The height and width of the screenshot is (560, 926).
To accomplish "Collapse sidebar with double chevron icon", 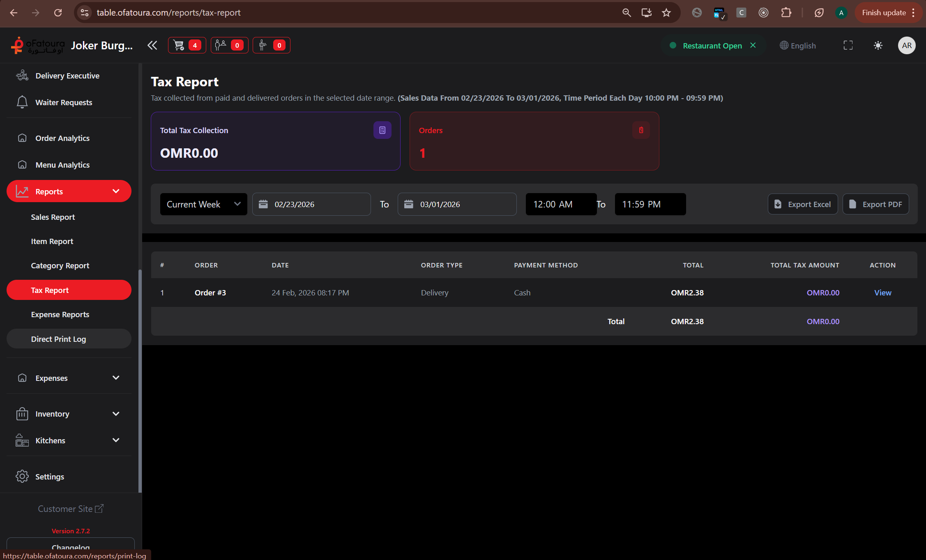I will tap(152, 45).
